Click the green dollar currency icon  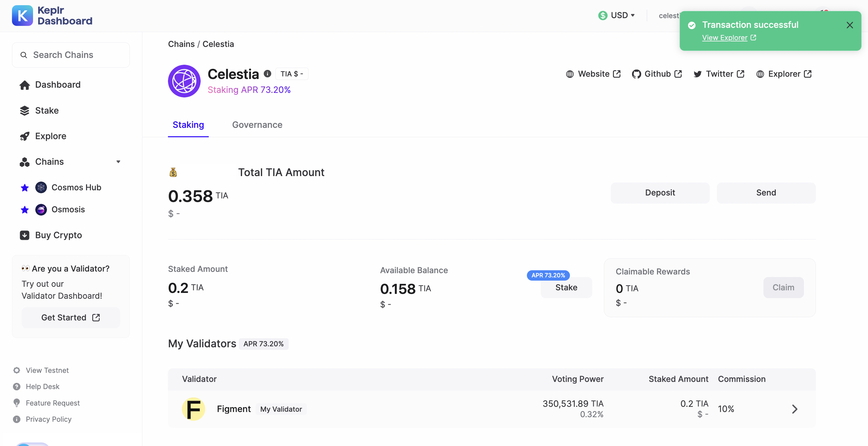pyautogui.click(x=603, y=16)
